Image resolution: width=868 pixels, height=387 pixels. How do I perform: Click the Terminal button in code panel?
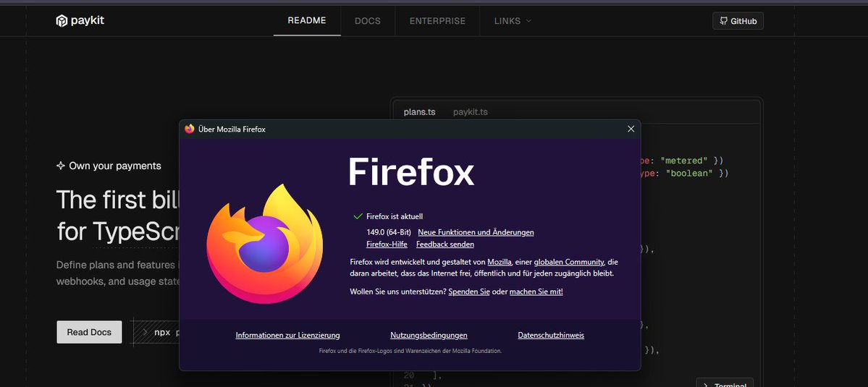(725, 383)
